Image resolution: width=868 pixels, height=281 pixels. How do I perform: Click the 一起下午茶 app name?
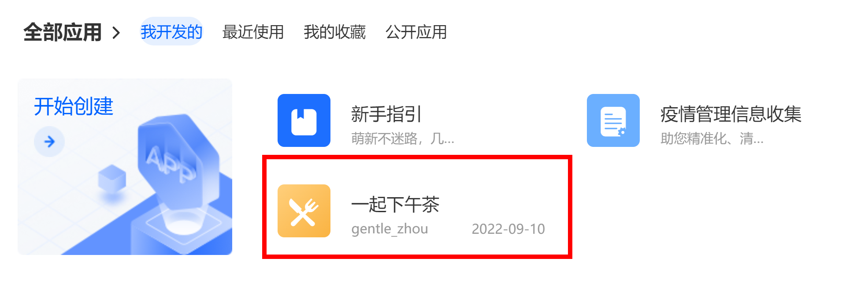pyautogui.click(x=395, y=205)
